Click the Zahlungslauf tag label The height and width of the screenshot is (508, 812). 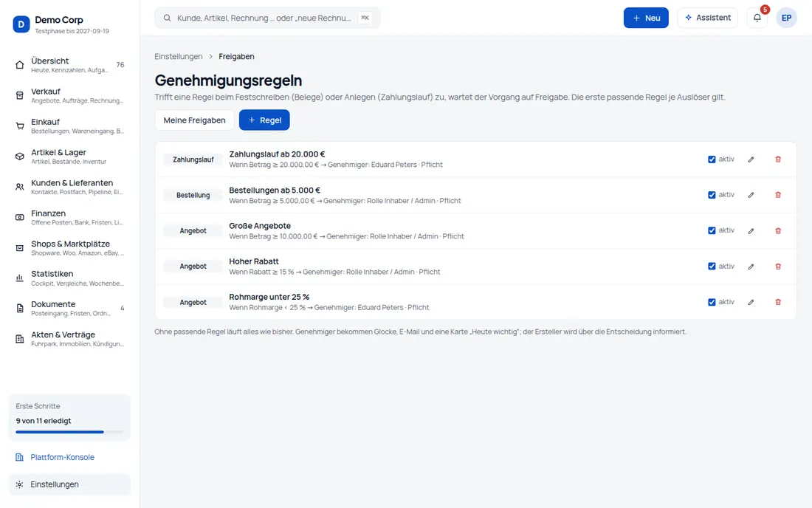pos(193,159)
